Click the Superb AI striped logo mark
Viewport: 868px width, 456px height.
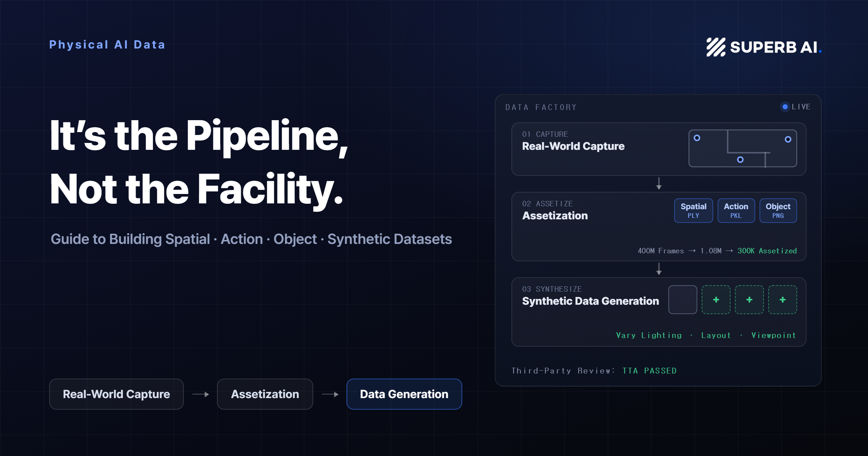click(x=716, y=47)
